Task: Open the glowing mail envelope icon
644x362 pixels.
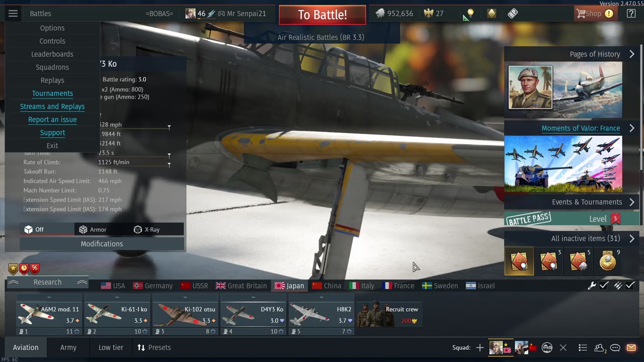Action: point(631,347)
